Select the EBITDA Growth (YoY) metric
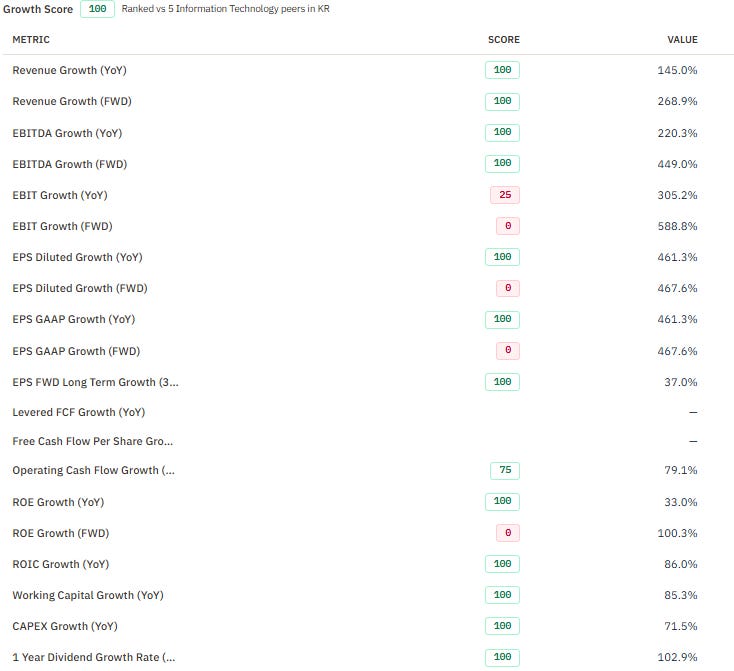734x671 pixels. pos(67,133)
